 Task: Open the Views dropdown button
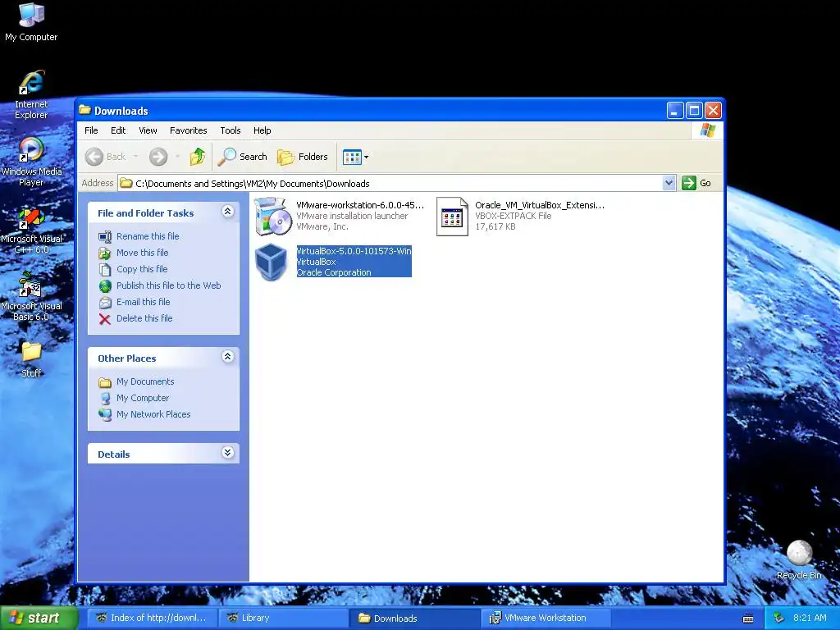pyautogui.click(x=356, y=157)
